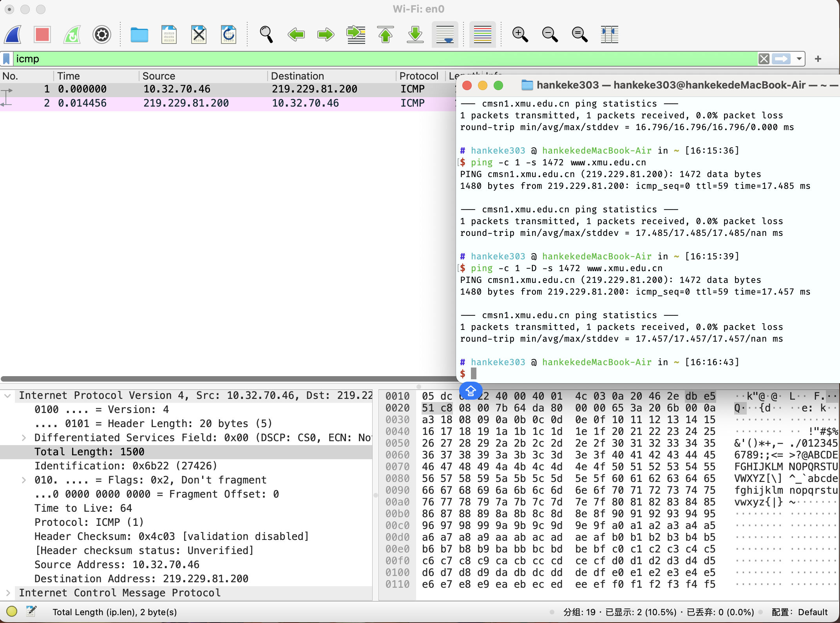Find a packet with magnifier icon
Screen dimensions: 840x623
pyautogui.click(x=266, y=34)
